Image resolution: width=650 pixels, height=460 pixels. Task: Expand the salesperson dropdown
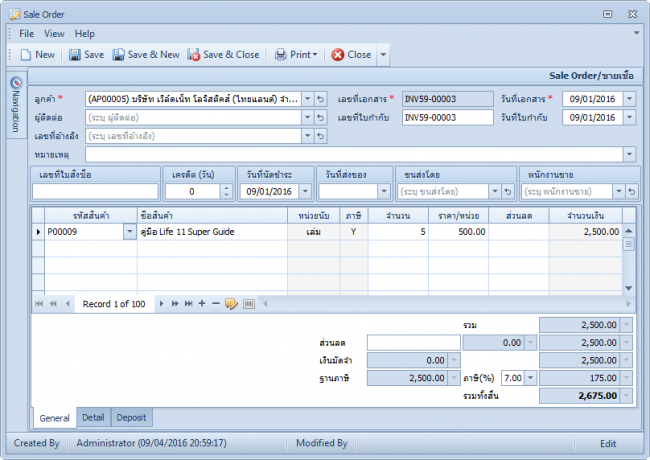tap(619, 191)
